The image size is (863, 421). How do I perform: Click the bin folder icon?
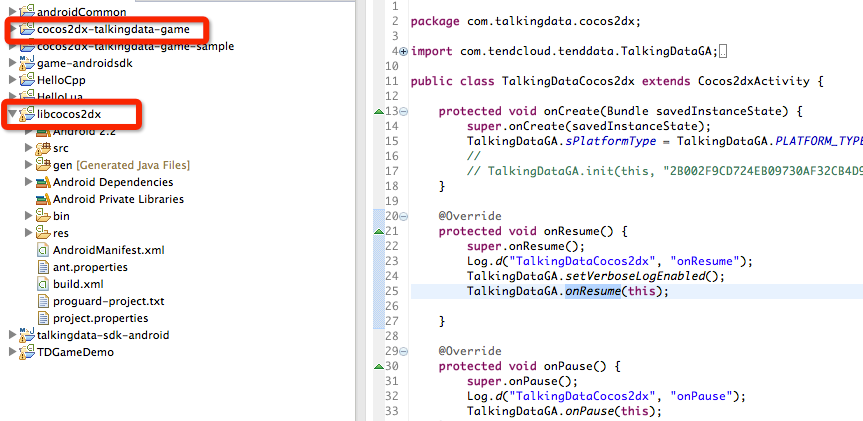[43, 216]
